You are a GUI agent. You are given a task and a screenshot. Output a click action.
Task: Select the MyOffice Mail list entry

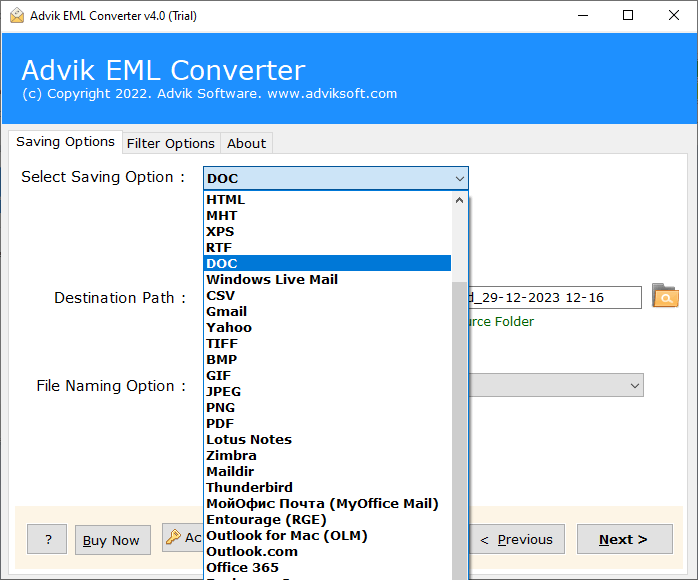pos(327,504)
